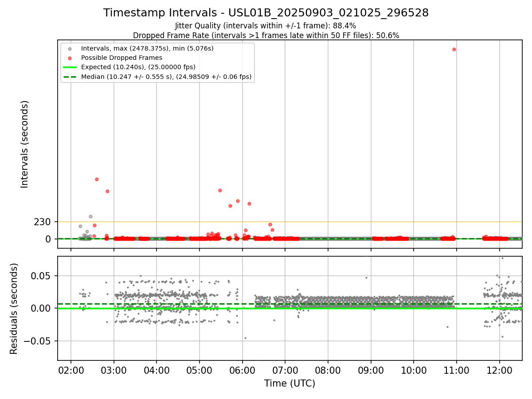Click the Dropped Frame Rate 50.6% subtitle
The height and width of the screenshot is (399, 532).
coord(266,35)
